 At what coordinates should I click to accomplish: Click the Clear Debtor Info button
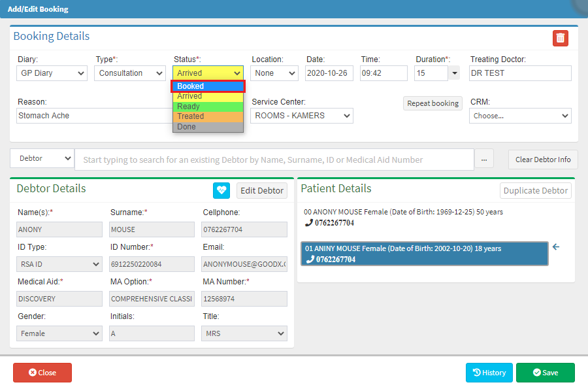[542, 160]
